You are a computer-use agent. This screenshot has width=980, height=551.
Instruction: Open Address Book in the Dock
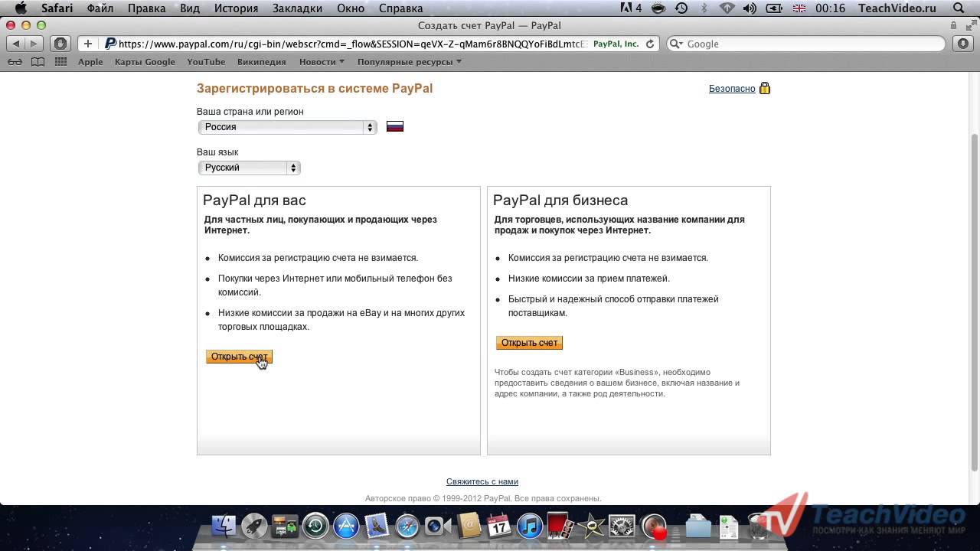(469, 525)
